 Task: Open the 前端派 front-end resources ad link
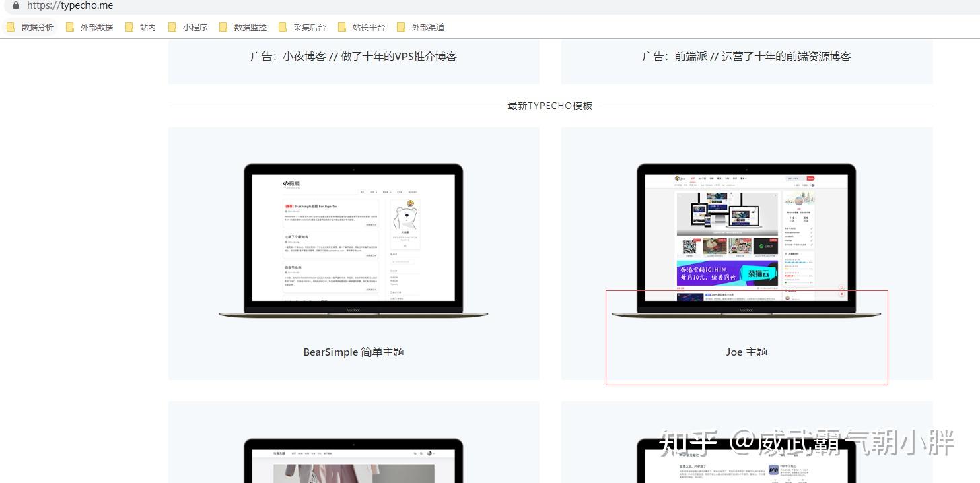(746, 57)
